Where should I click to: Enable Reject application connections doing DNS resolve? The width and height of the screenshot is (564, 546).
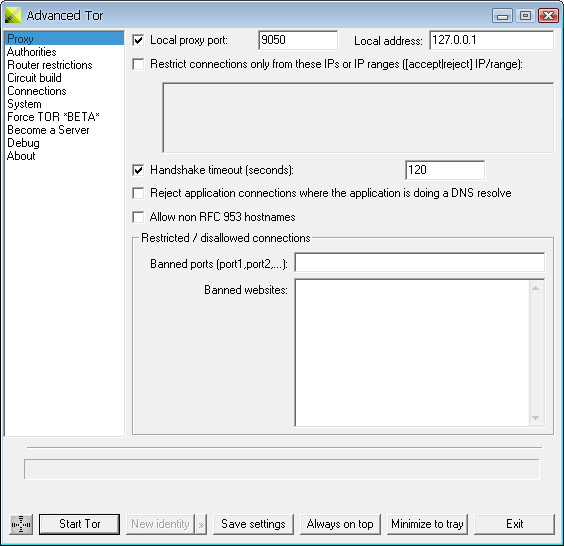[138, 193]
